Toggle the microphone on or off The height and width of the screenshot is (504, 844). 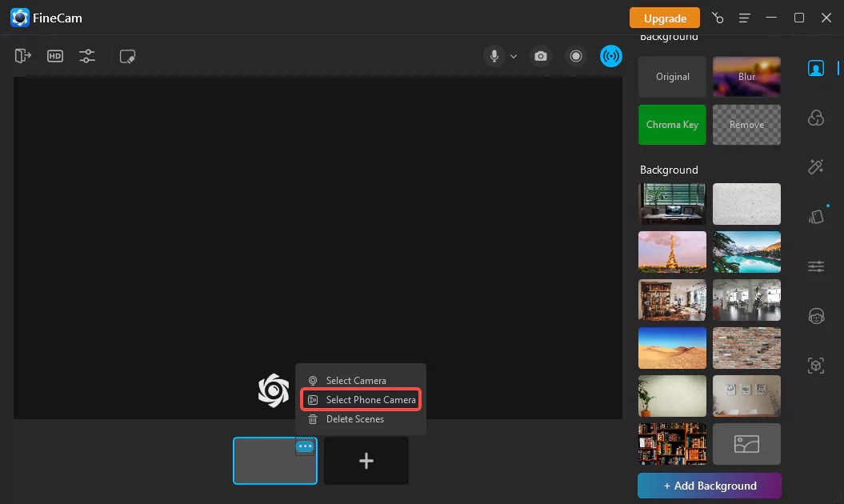[x=493, y=56]
